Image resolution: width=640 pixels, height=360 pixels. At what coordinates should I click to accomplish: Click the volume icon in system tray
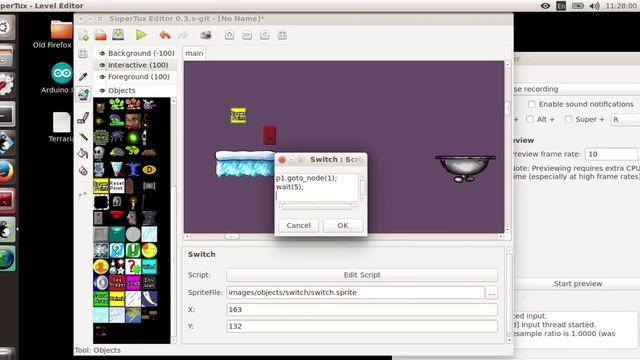(x=595, y=6)
